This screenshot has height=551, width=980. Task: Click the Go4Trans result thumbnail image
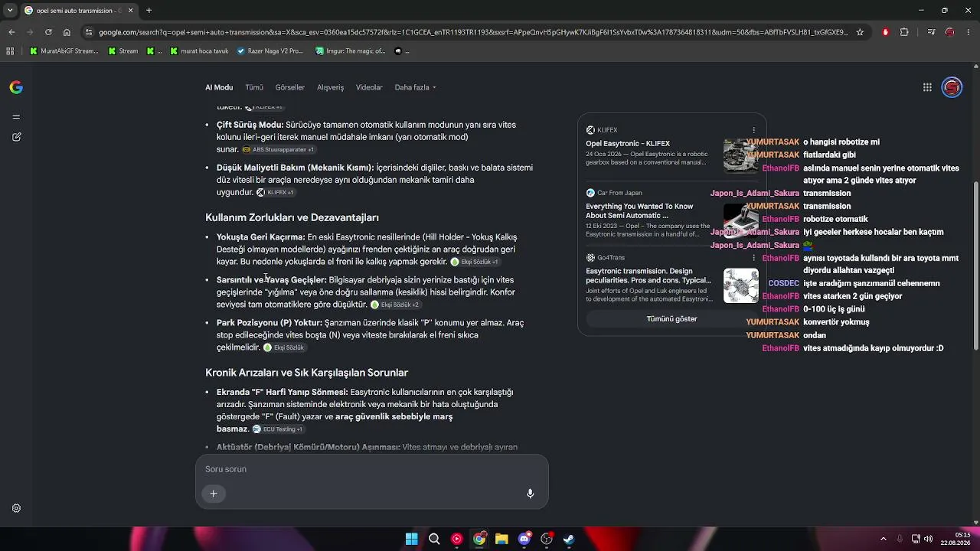[x=741, y=285]
